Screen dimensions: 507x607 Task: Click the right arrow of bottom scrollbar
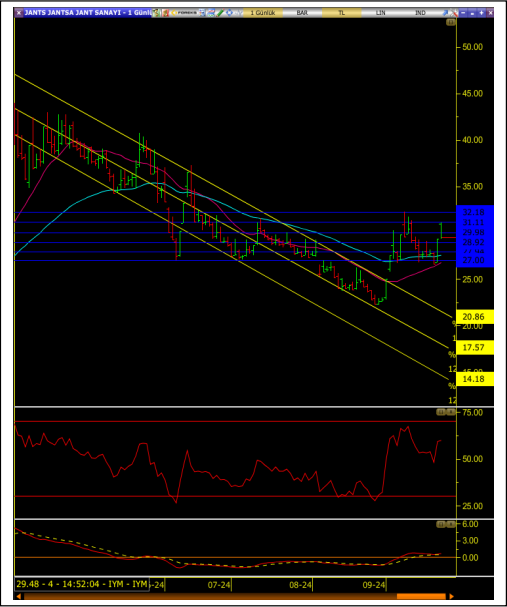(x=451, y=597)
